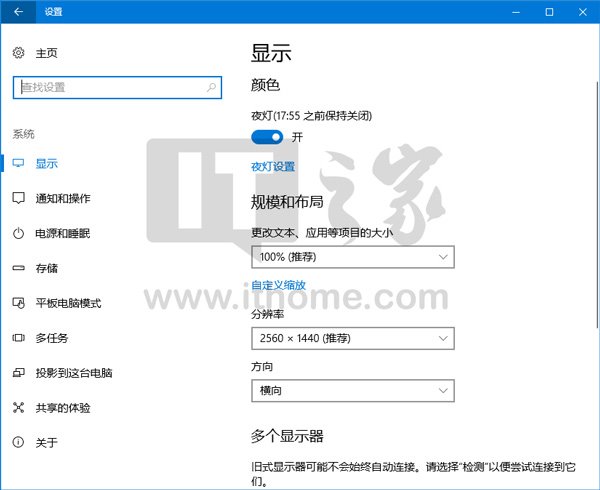
Task: Open the 夜灯设置 link
Action: (273, 166)
